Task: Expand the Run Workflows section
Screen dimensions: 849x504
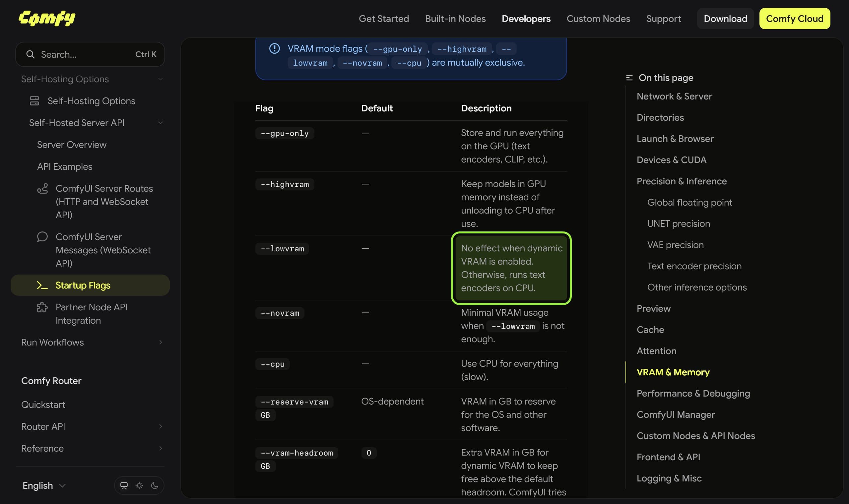Action: coord(160,342)
